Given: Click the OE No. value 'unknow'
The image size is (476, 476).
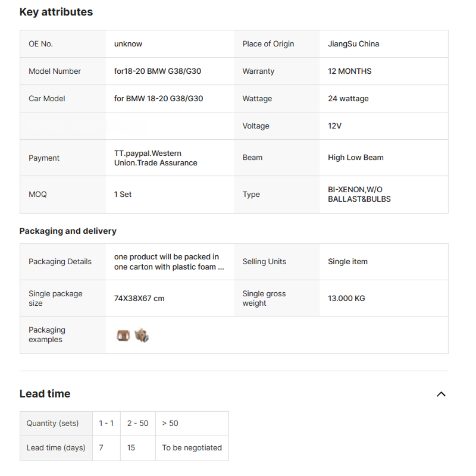Looking at the screenshot, I should (128, 44).
